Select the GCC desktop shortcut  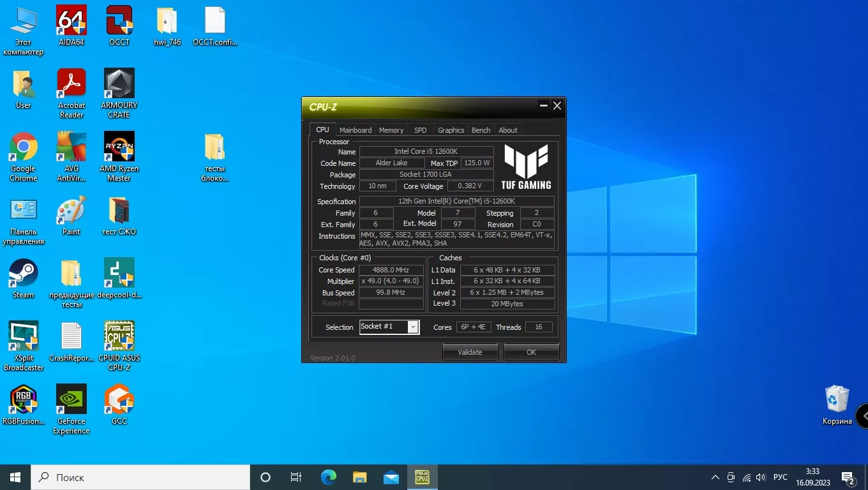119,405
